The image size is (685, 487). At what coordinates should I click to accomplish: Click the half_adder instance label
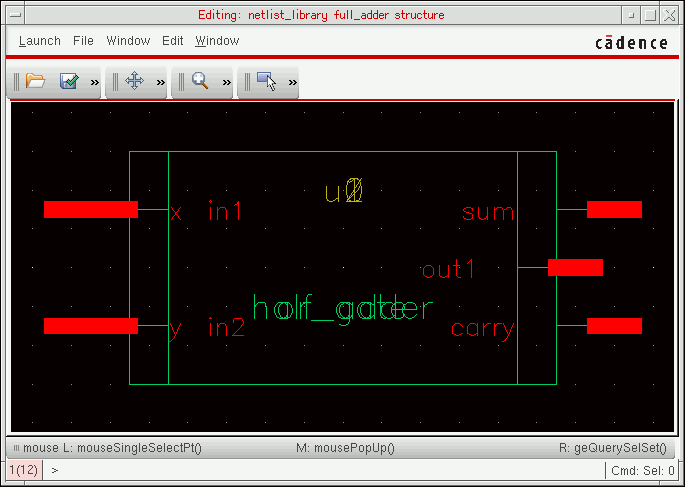pyautogui.click(x=342, y=310)
